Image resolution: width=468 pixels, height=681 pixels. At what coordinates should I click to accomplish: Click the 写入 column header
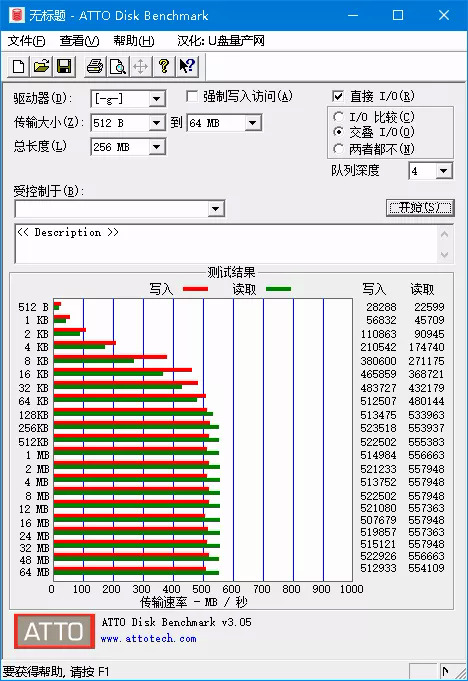374,289
